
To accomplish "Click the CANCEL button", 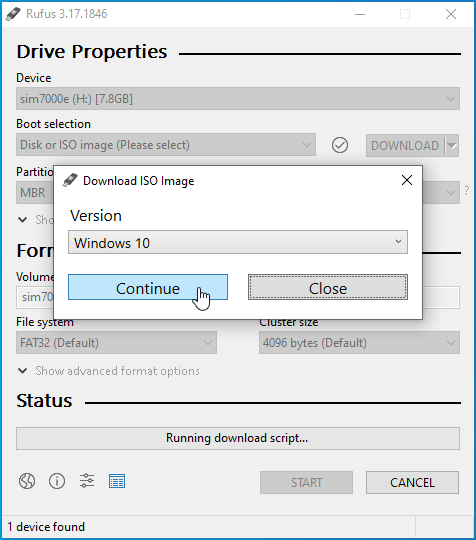I will coord(412,482).
